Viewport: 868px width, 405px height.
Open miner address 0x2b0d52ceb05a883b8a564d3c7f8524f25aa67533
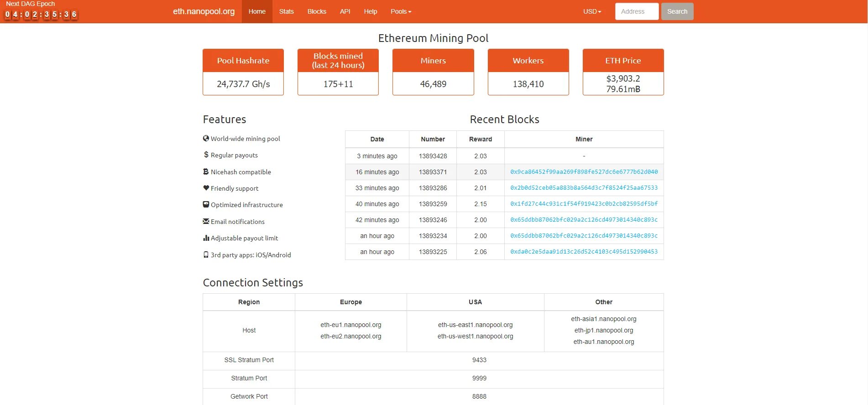pyautogui.click(x=584, y=188)
